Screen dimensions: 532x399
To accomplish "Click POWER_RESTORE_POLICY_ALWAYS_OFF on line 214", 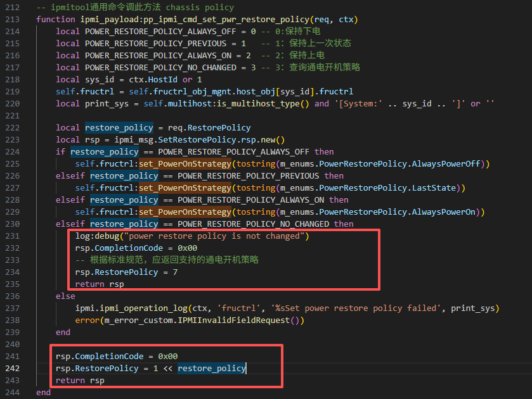I will point(160,32).
